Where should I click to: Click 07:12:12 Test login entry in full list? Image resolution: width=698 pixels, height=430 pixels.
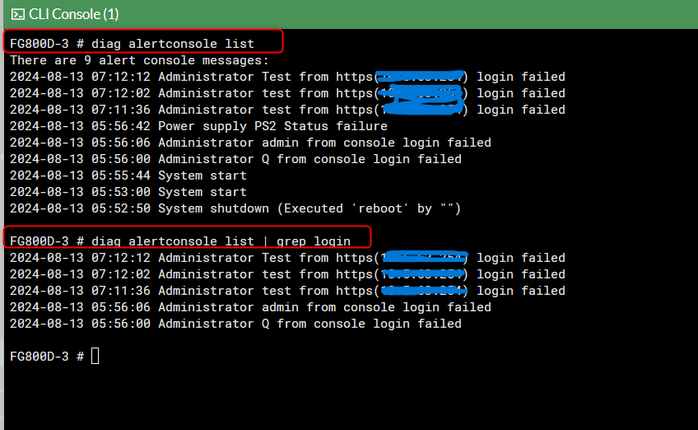pyautogui.click(x=287, y=77)
